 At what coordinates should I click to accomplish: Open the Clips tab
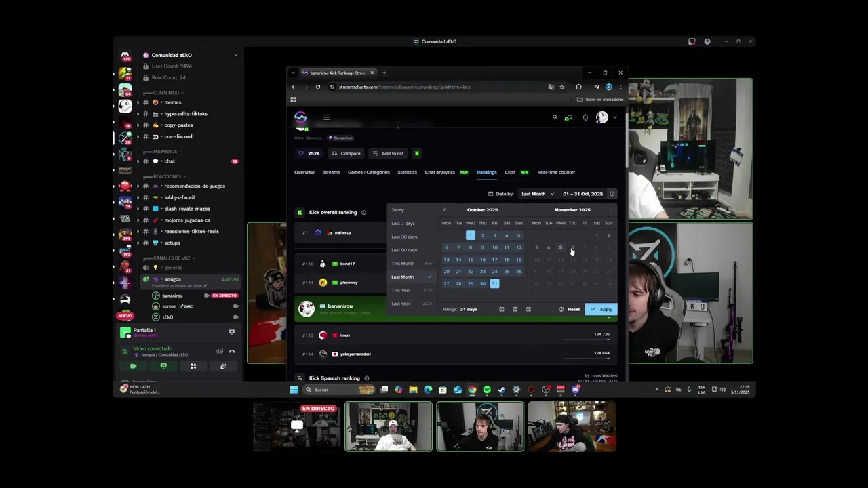510,172
